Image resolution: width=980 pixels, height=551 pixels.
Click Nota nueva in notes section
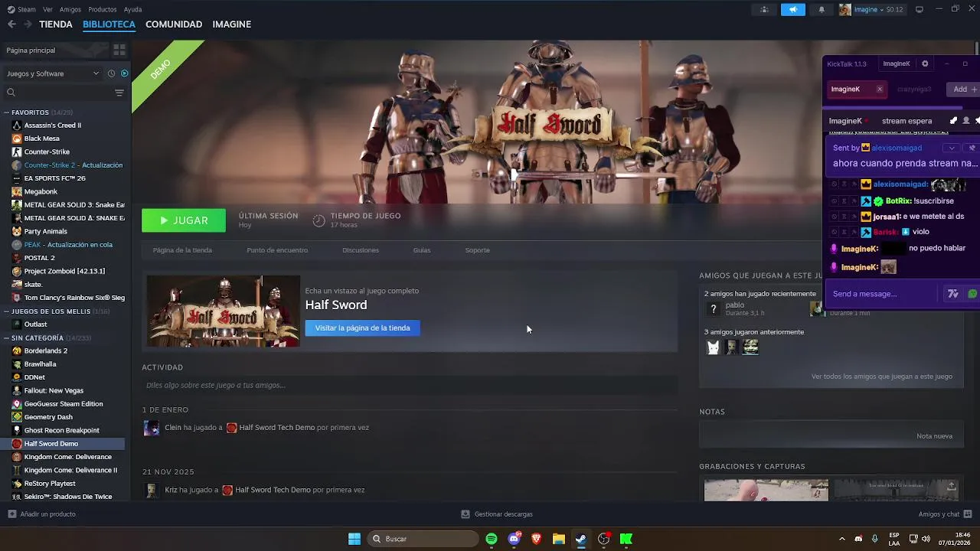pyautogui.click(x=935, y=436)
